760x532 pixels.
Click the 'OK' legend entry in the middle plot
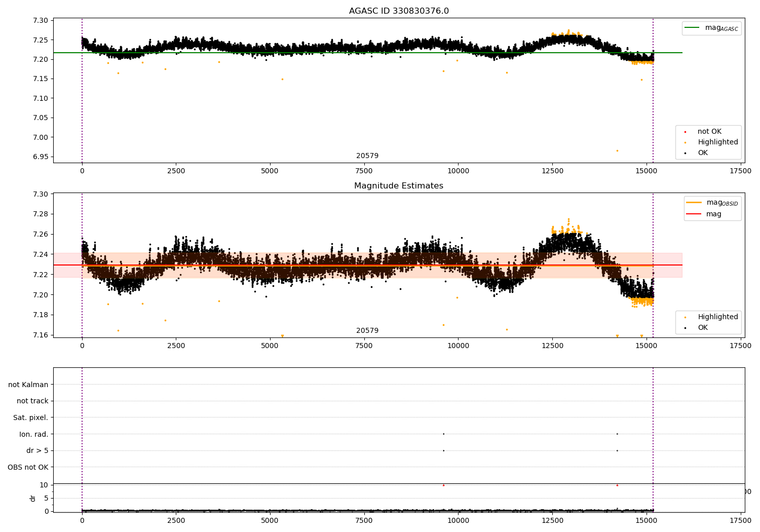coord(696,328)
